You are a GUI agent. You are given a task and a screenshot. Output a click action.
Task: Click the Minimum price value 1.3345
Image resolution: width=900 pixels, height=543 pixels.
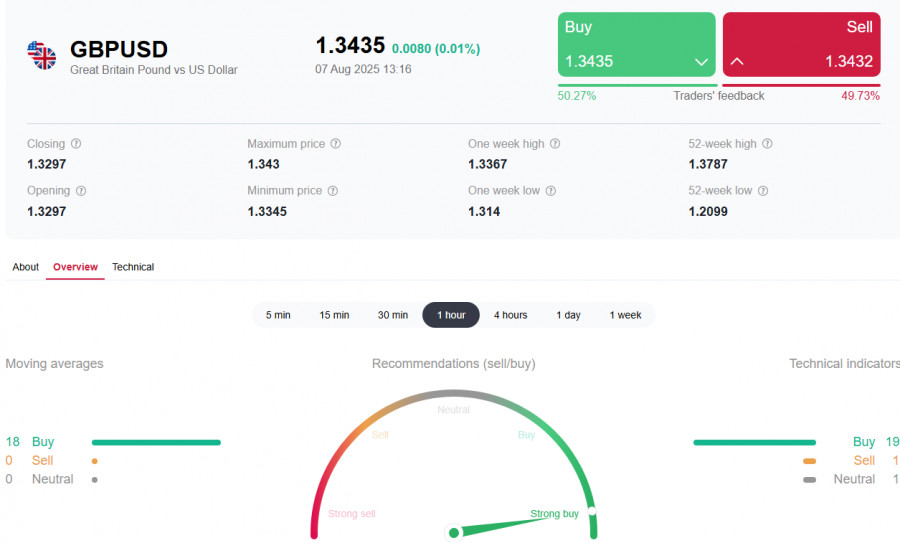[x=267, y=211]
